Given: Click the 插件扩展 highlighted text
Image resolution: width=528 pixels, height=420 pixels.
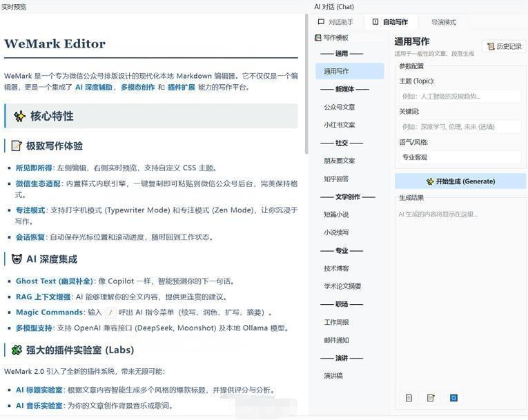Looking at the screenshot, I should [x=181, y=87].
